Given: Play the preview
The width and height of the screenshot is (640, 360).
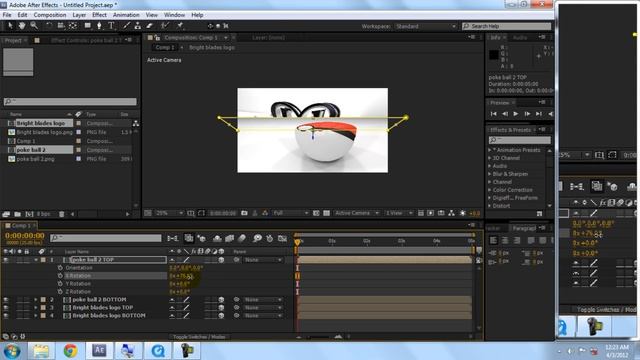Looking at the screenshot, I should coord(516,114).
